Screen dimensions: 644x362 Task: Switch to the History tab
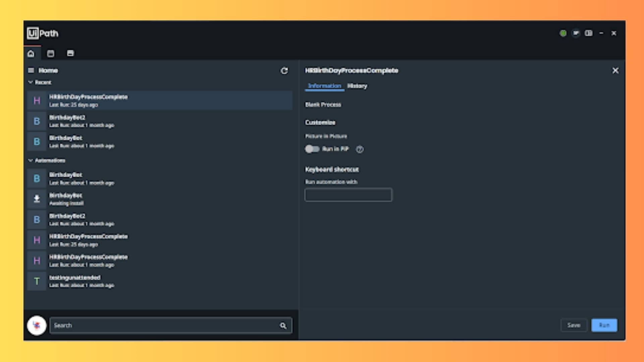[358, 86]
